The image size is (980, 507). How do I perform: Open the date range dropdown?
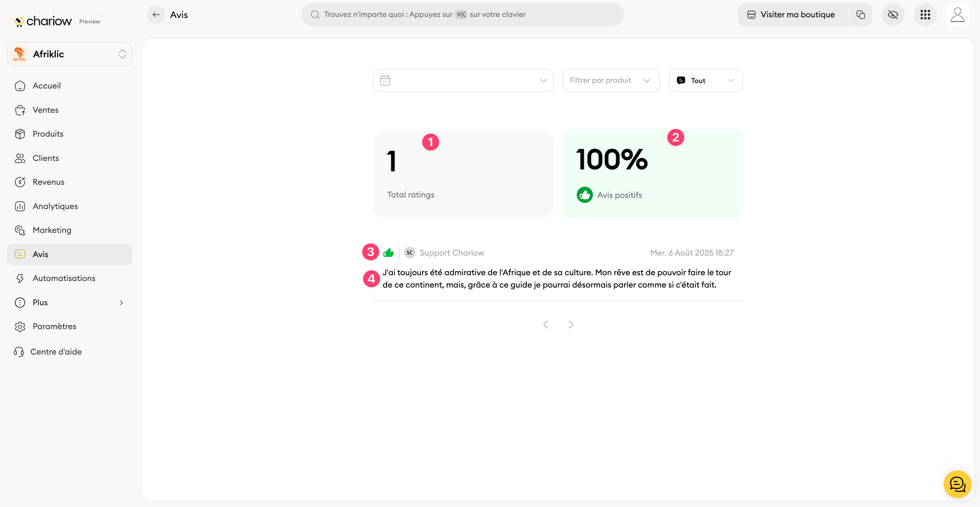point(463,80)
